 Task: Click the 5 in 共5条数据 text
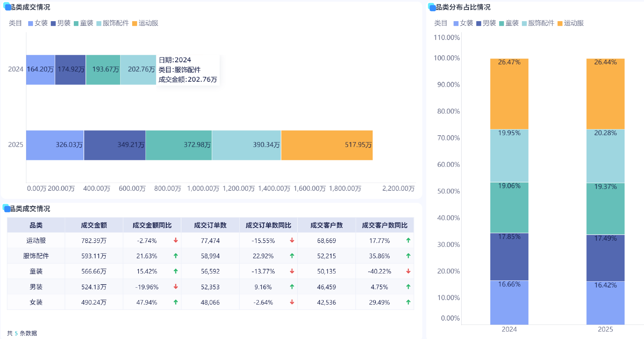[16, 333]
